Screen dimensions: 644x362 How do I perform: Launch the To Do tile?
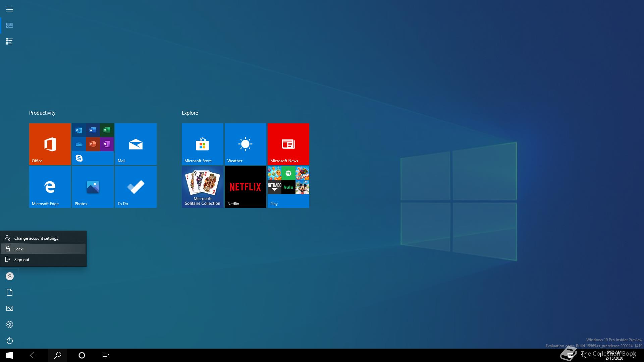pyautogui.click(x=136, y=187)
